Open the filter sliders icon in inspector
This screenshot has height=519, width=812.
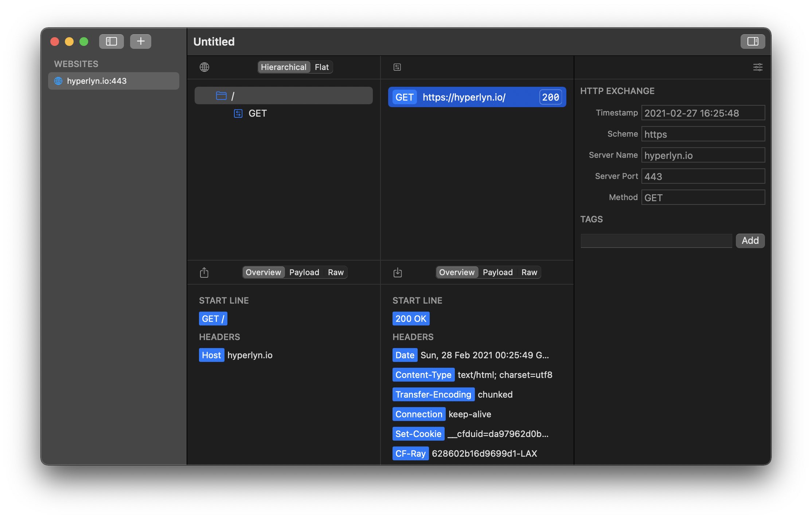click(x=758, y=67)
